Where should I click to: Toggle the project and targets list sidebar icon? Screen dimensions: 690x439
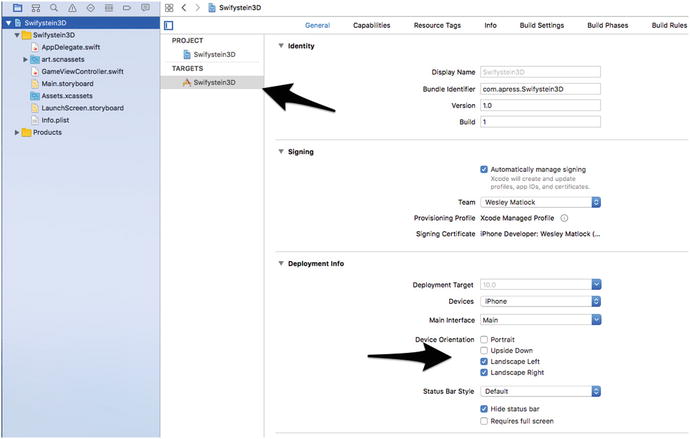click(169, 26)
